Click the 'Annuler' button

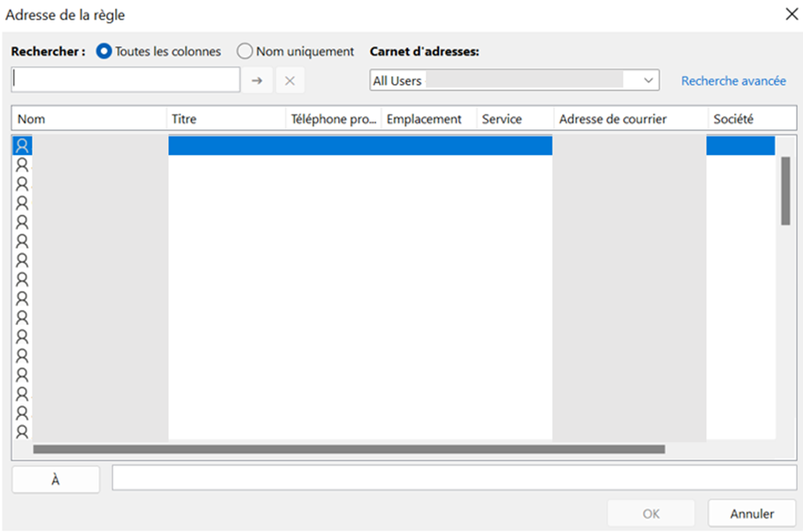coord(752,513)
